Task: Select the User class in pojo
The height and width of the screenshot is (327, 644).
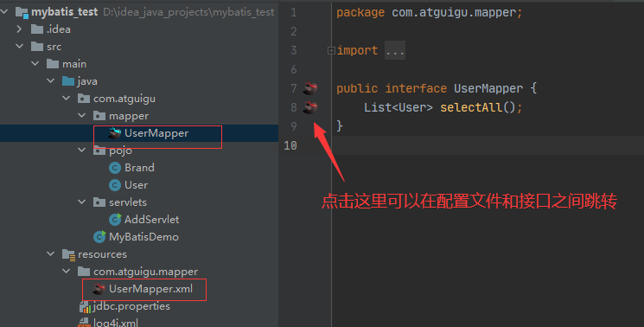Action: coord(136,185)
